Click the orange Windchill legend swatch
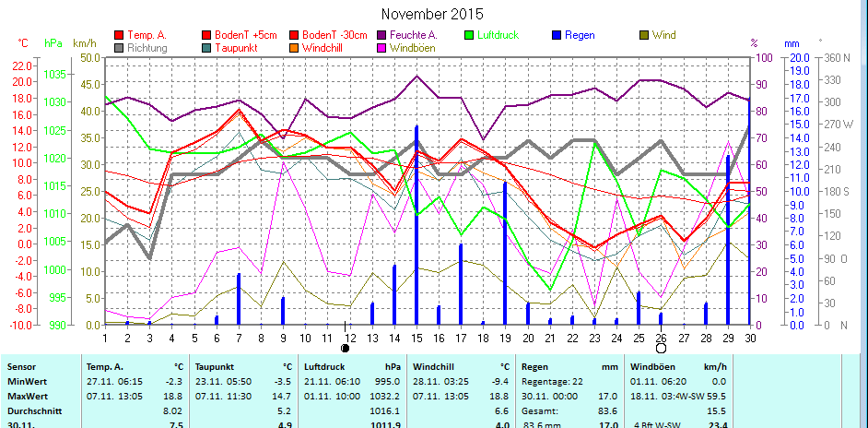The height and width of the screenshot is (428, 868). pos(293,48)
